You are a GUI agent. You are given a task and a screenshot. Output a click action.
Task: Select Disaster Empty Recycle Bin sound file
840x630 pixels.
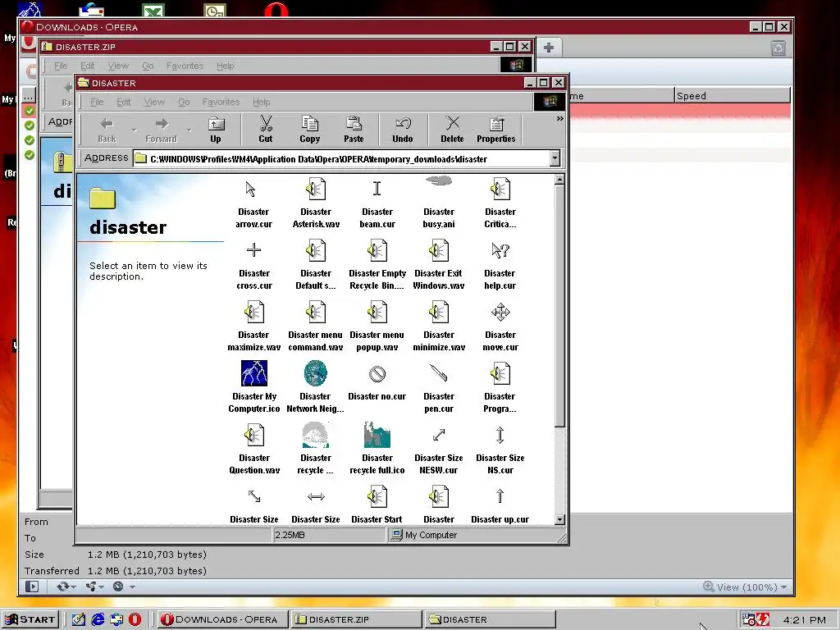377,265
